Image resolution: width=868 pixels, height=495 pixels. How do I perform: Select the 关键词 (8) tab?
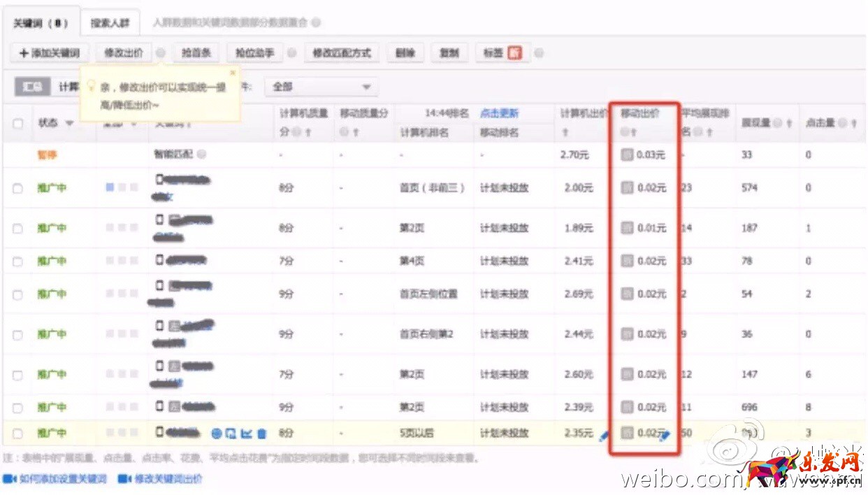point(41,23)
